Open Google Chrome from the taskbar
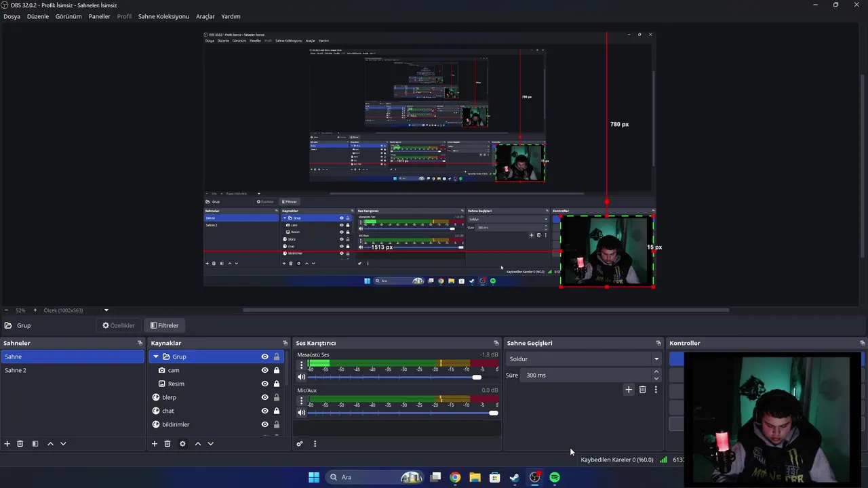The image size is (868, 488). pyautogui.click(x=455, y=477)
